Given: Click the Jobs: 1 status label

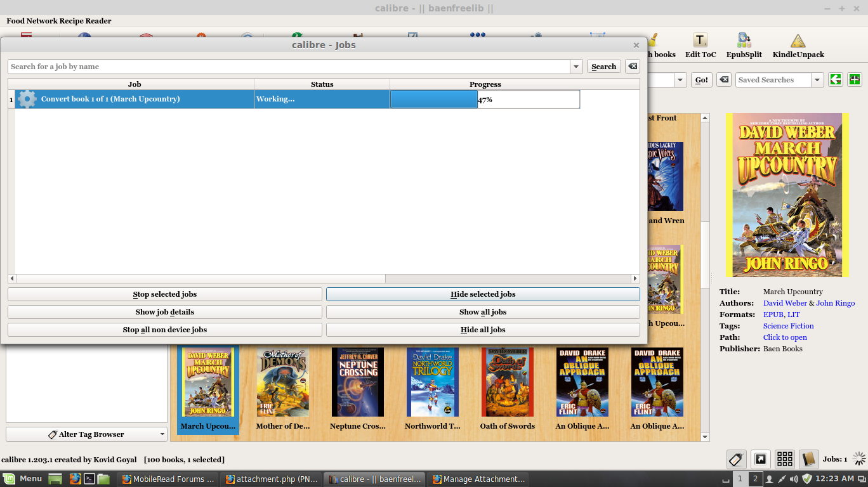Looking at the screenshot, I should click(835, 459).
